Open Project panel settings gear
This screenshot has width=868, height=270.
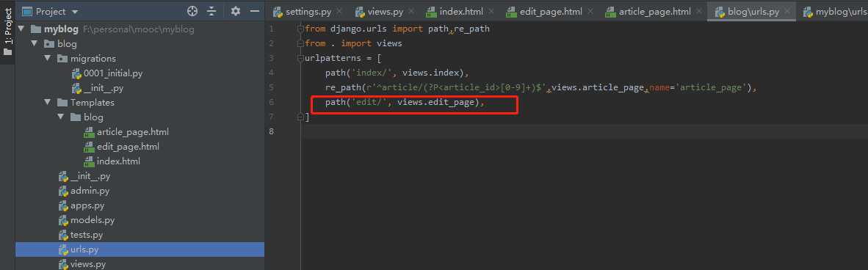pos(235,11)
